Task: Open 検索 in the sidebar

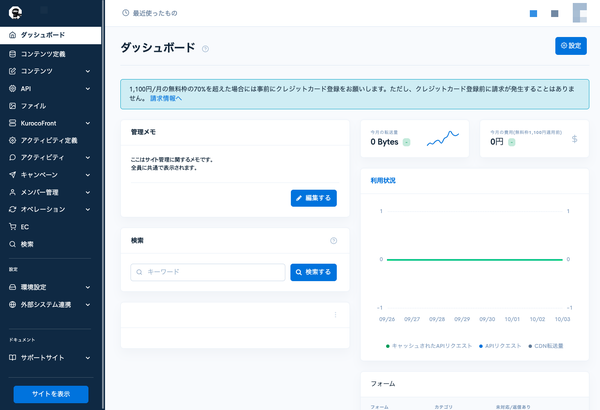Action: pos(51,244)
